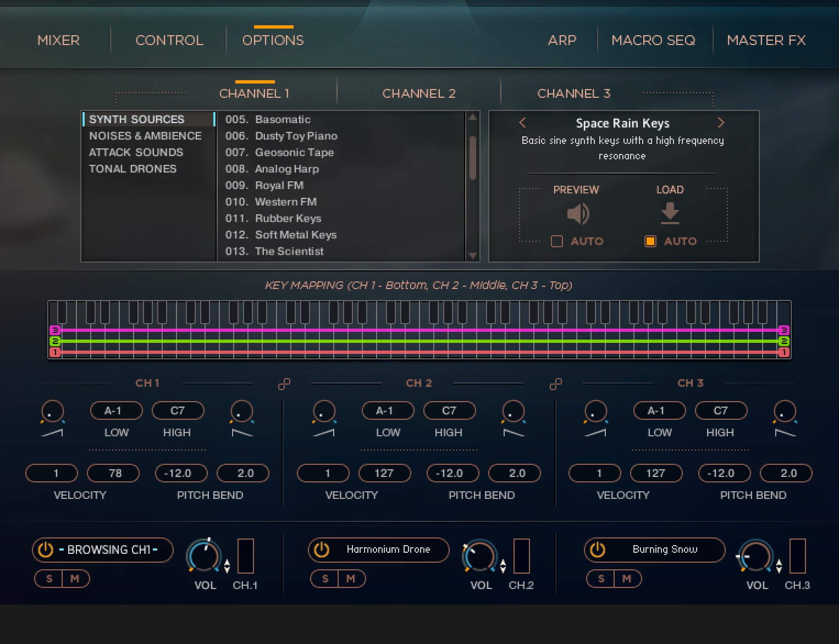This screenshot has height=644, width=839.
Task: Click the Preview speaker icon
Action: 577,214
